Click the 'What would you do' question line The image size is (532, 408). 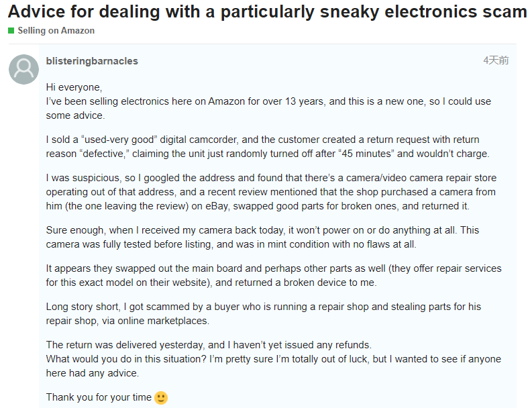pos(274,359)
